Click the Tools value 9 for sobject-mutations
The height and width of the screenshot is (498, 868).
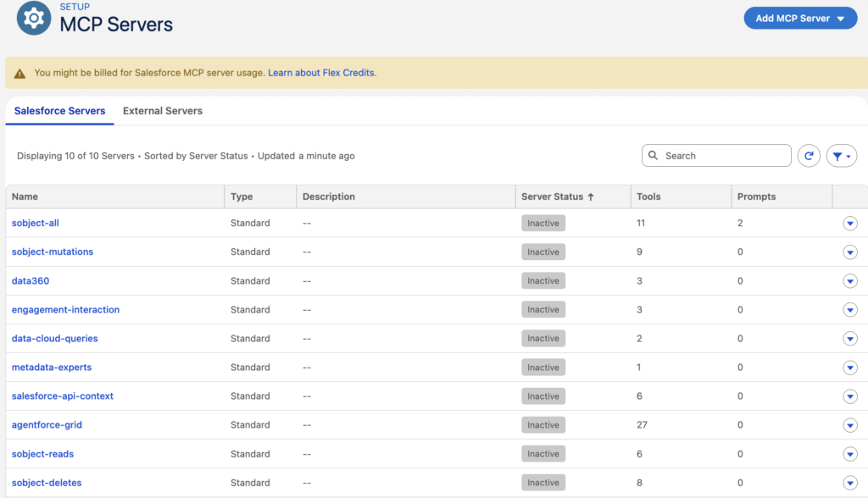(x=639, y=252)
